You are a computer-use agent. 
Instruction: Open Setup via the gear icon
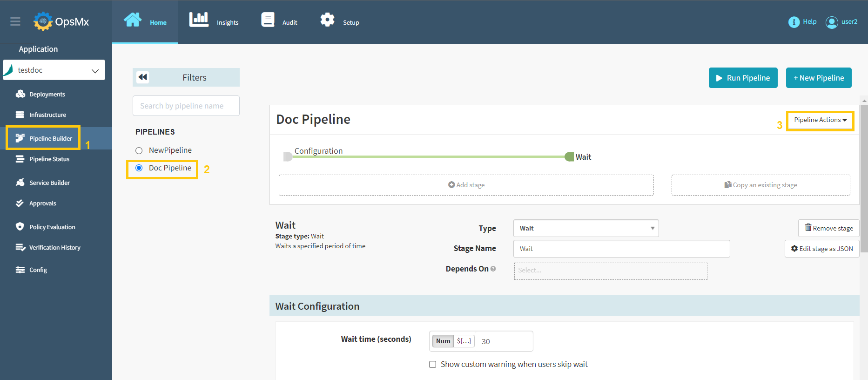(327, 20)
